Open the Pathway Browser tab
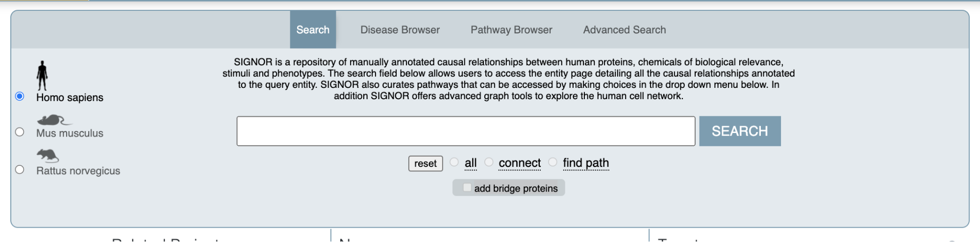The height and width of the screenshot is (242, 980). click(511, 29)
